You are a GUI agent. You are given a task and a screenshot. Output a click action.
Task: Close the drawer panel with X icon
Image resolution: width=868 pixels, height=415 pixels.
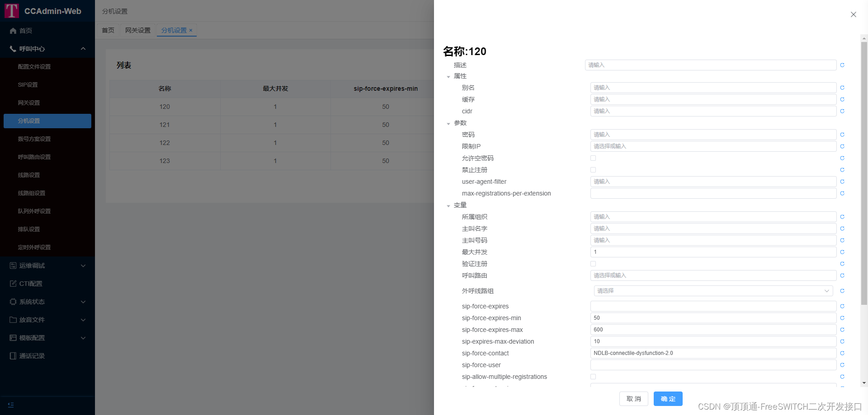[x=853, y=14]
